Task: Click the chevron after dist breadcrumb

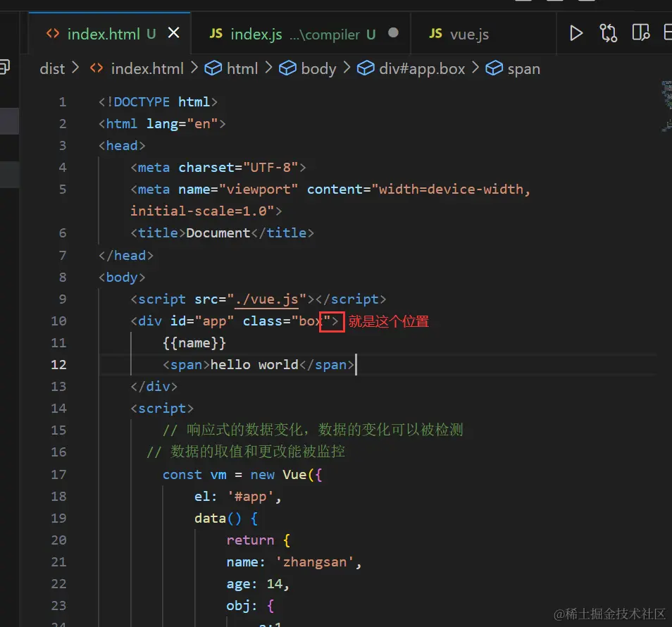Action: click(x=75, y=68)
